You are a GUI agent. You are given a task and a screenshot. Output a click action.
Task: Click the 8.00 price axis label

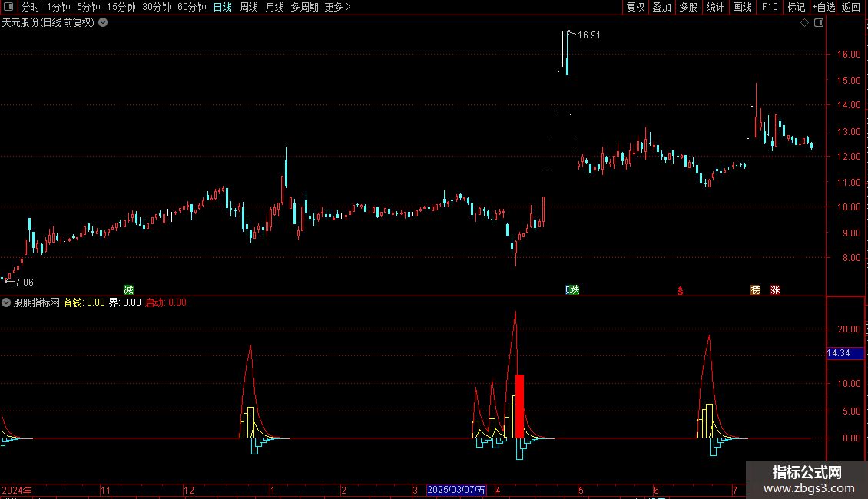pos(851,258)
